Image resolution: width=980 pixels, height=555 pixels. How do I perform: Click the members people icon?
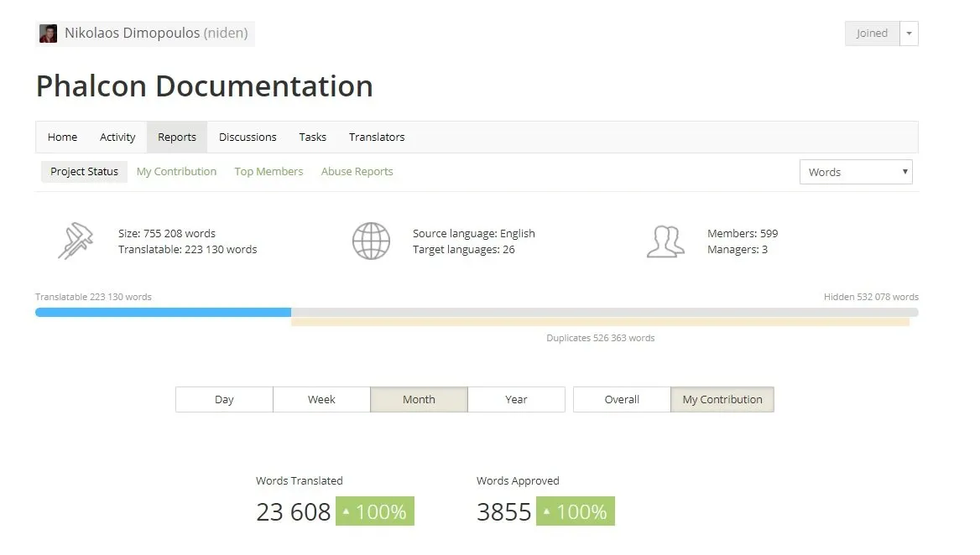665,241
